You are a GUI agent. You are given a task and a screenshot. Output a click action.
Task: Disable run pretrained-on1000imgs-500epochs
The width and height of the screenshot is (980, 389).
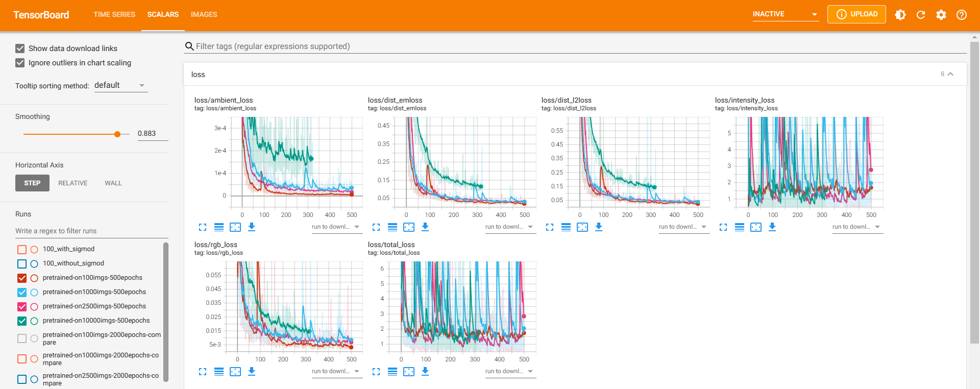22,293
